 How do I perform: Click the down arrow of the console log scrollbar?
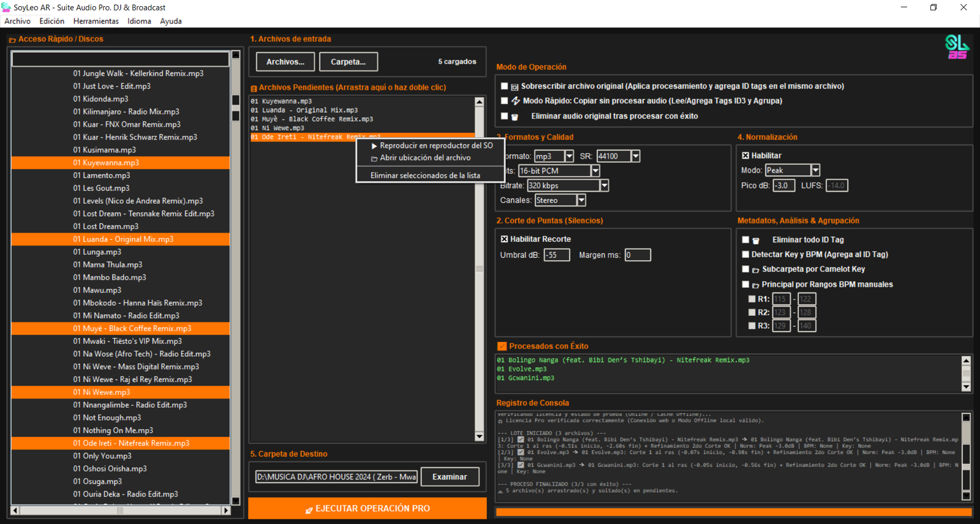(967, 496)
